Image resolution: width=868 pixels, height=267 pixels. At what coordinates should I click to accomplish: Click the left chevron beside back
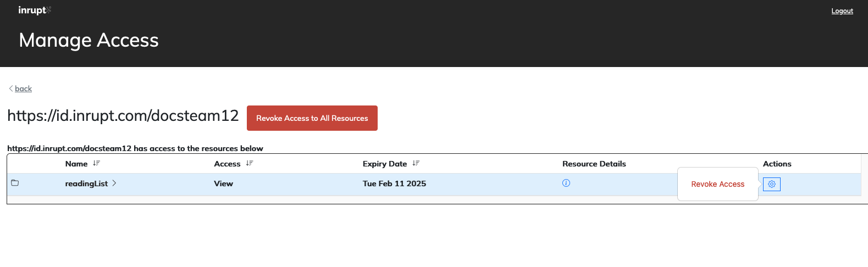10,88
